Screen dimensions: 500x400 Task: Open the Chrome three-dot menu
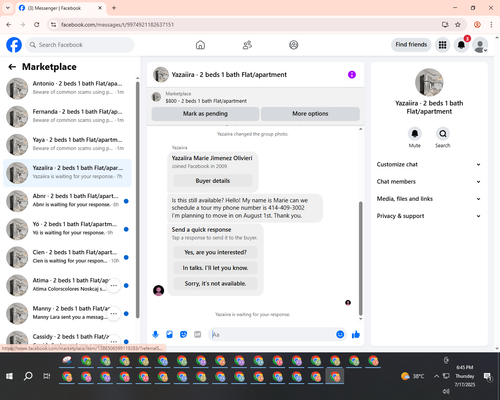pos(491,25)
